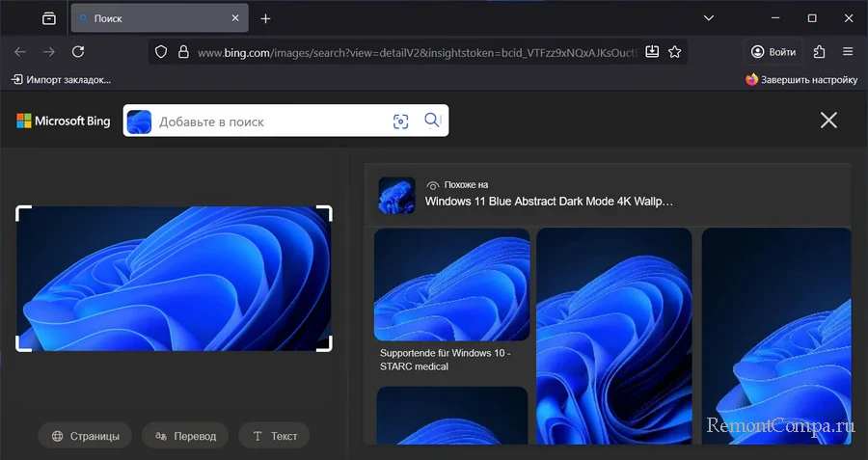Click the Перевод button

pos(185,436)
